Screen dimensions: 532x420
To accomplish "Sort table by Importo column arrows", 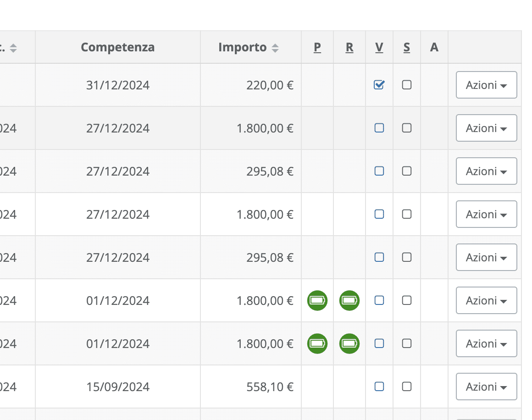I will 275,48.
